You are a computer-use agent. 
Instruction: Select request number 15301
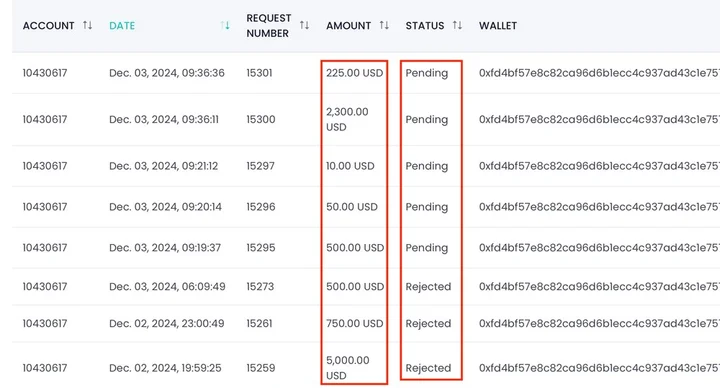259,73
